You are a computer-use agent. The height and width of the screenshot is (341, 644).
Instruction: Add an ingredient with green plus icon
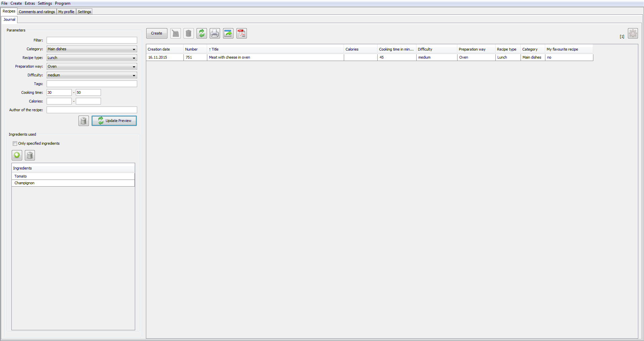click(17, 155)
